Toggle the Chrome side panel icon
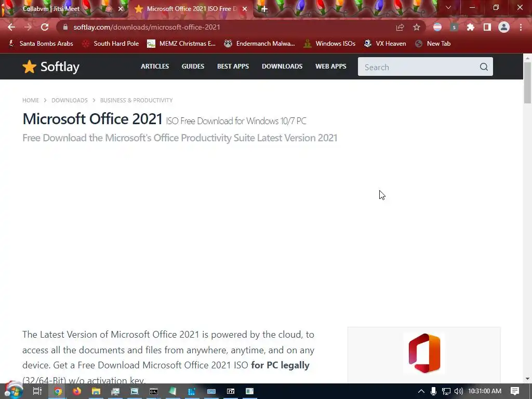Screen dimensions: 532x399 point(487,27)
